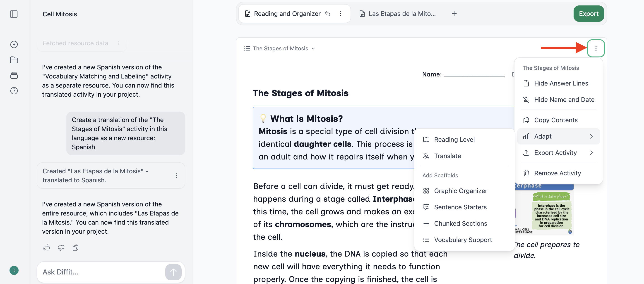Expand the Export Activity submenu chevron
Screen dimensions: 644x284
click(591, 152)
